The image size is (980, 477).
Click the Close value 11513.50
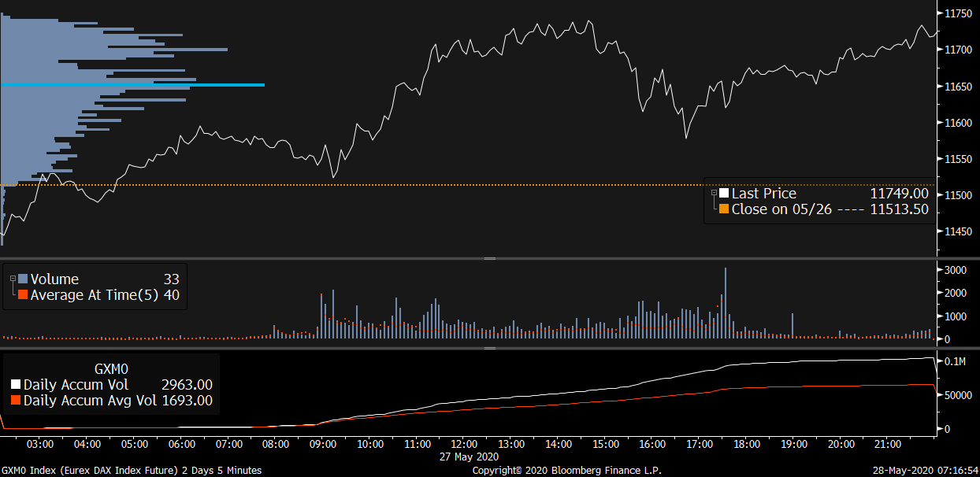click(899, 209)
